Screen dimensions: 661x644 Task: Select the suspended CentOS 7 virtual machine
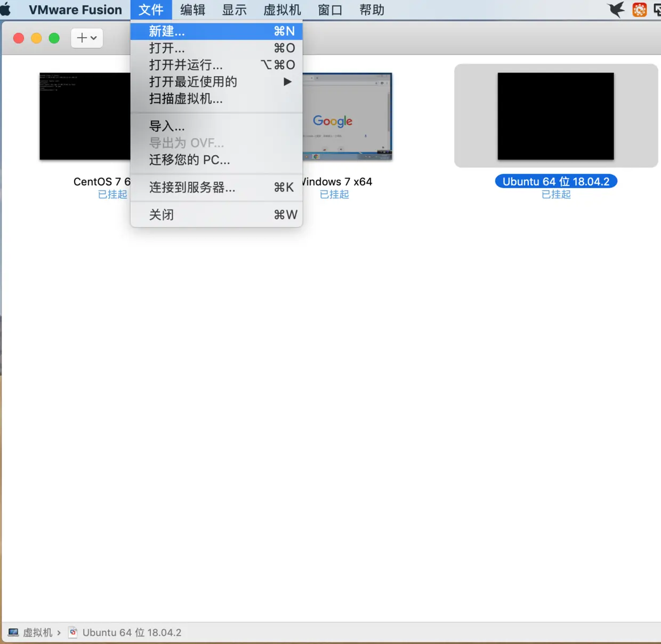[x=85, y=116]
